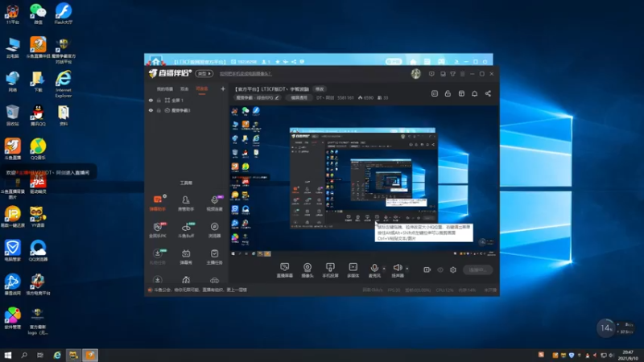The width and height of the screenshot is (644, 362).
Task: Open the 微信 WeChat desktop icon
Action: pos(38,14)
